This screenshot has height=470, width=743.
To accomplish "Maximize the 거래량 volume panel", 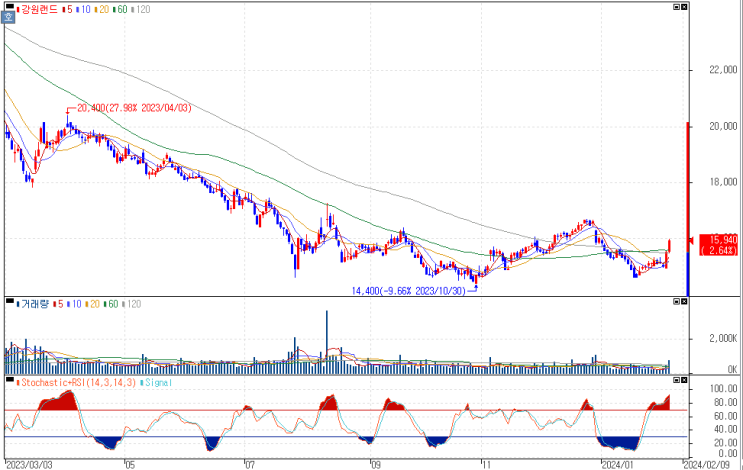I will coord(676,301).
